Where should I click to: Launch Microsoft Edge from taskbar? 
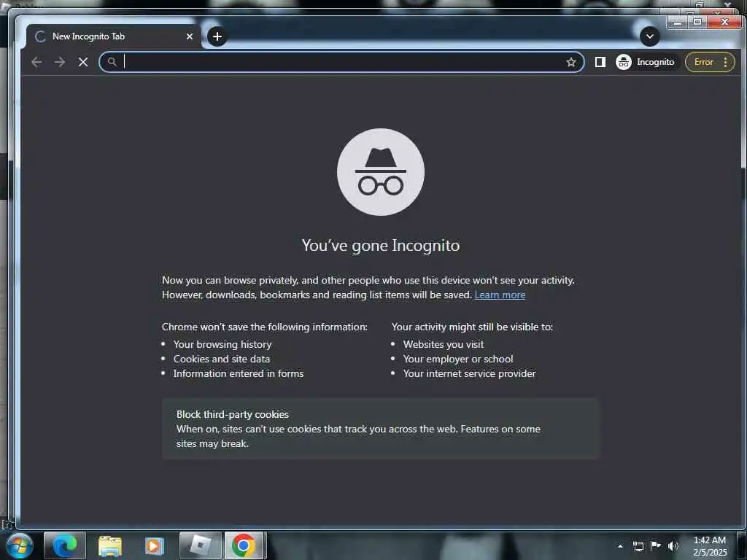tap(65, 545)
